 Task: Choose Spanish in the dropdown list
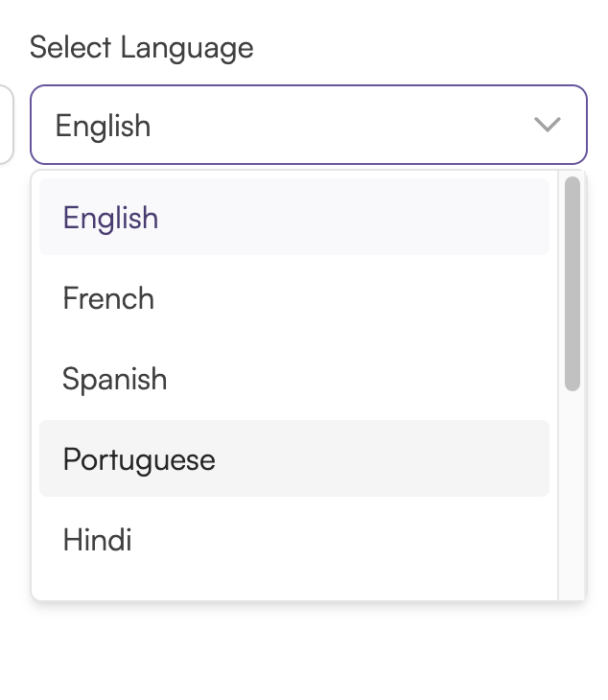point(294,379)
